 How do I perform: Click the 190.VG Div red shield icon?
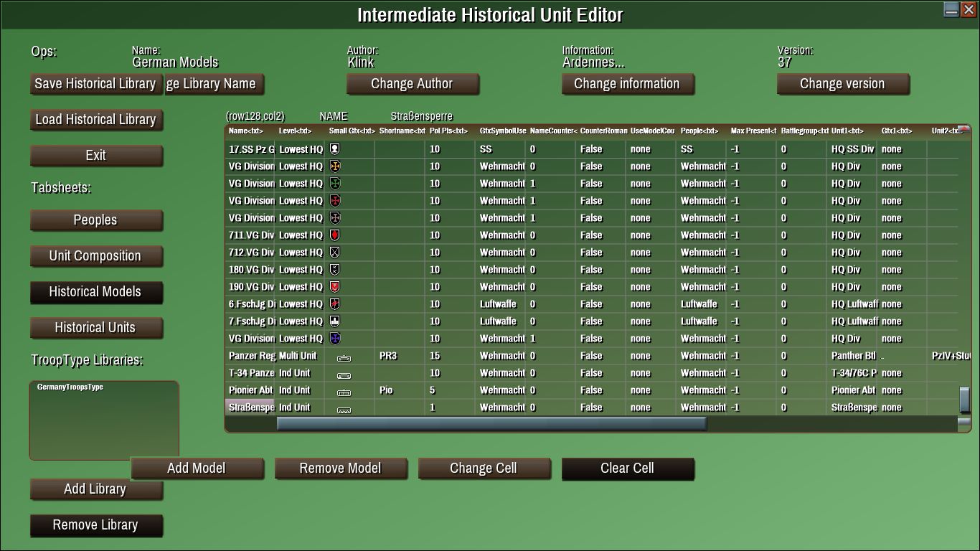(x=334, y=287)
